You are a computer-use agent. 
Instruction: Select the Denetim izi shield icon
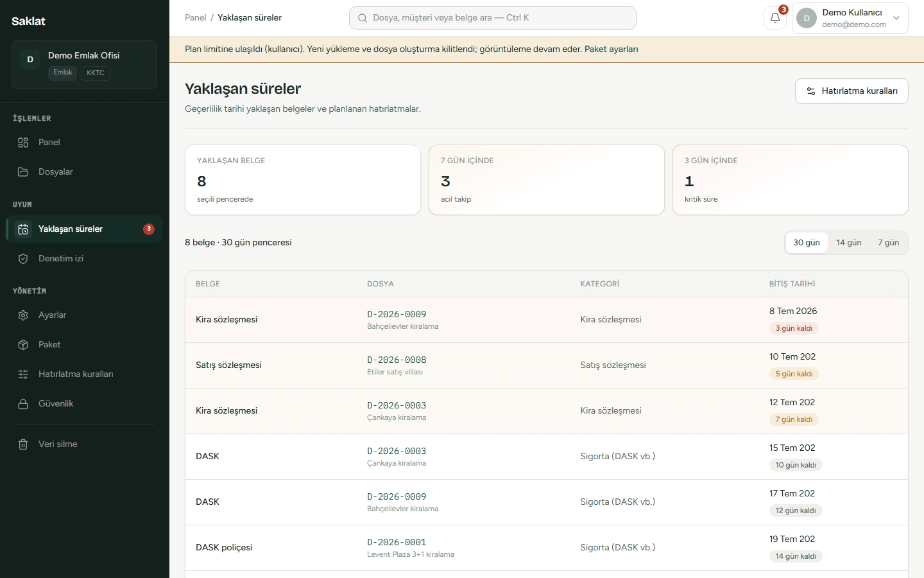pos(23,259)
